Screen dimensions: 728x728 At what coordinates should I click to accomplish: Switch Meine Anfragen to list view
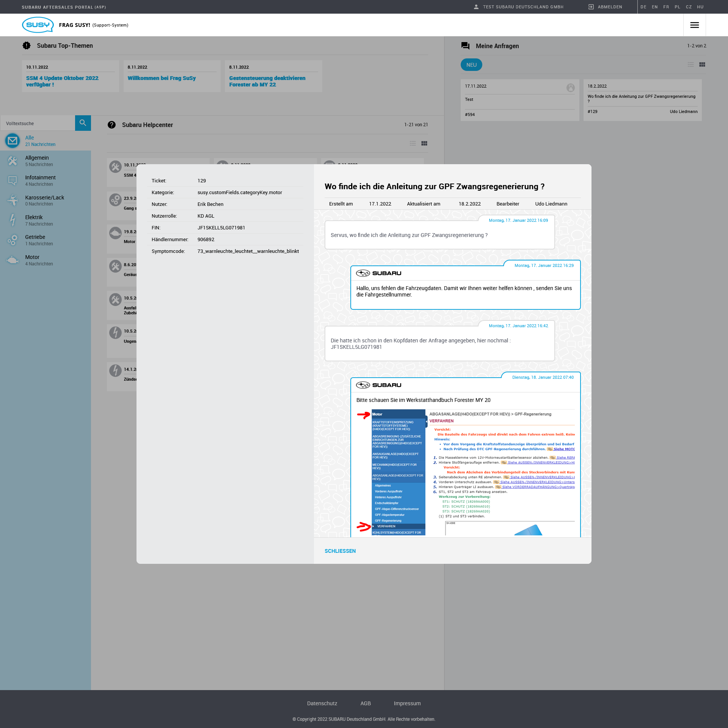pos(690,64)
